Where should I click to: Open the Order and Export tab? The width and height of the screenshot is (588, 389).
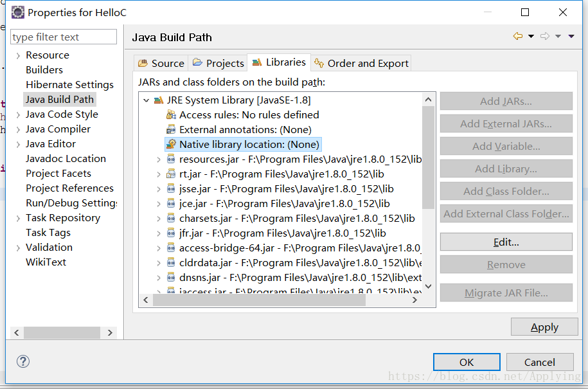tap(361, 64)
